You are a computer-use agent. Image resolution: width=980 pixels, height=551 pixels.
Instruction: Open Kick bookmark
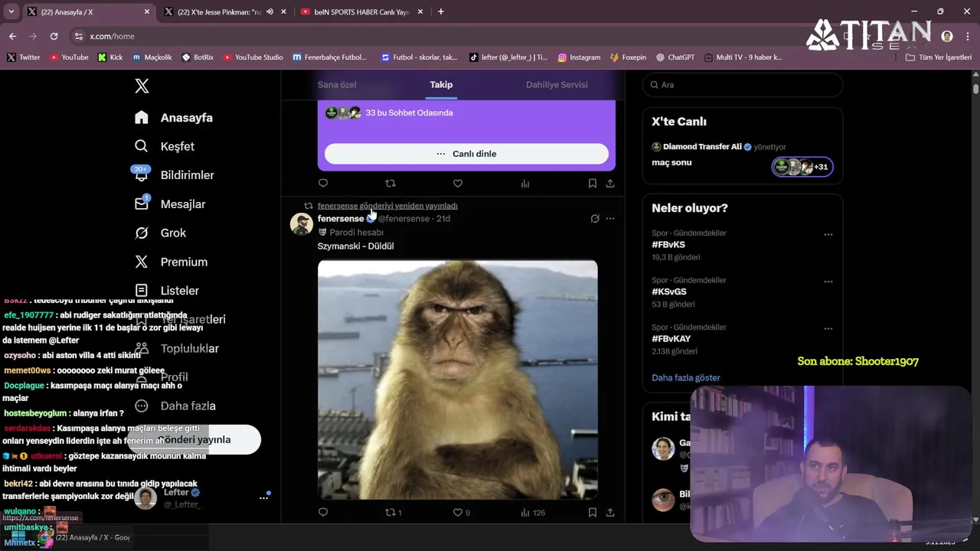110,57
